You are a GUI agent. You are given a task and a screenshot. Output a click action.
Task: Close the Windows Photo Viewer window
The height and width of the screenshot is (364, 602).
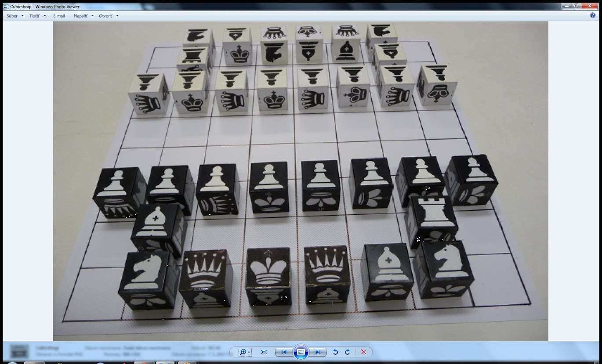click(590, 6)
